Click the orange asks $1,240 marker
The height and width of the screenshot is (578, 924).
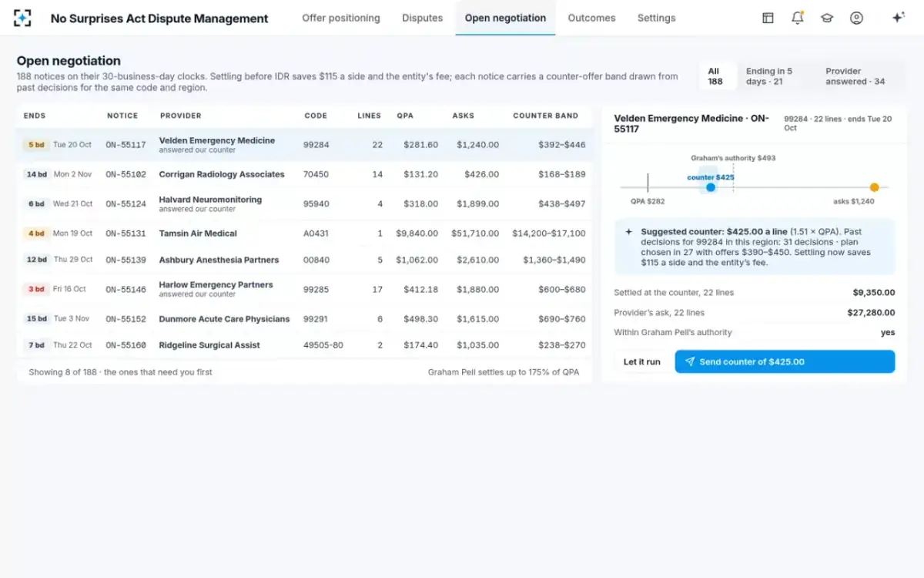tap(874, 187)
